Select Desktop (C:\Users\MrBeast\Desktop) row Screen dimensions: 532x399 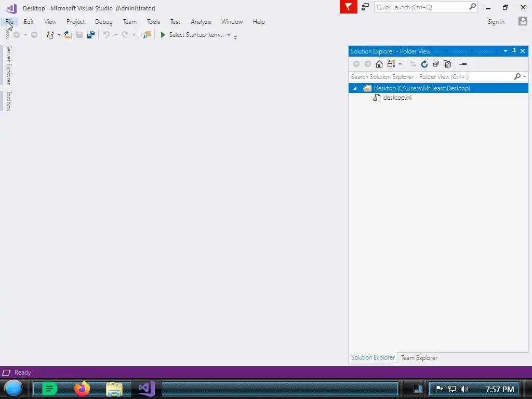click(438, 88)
